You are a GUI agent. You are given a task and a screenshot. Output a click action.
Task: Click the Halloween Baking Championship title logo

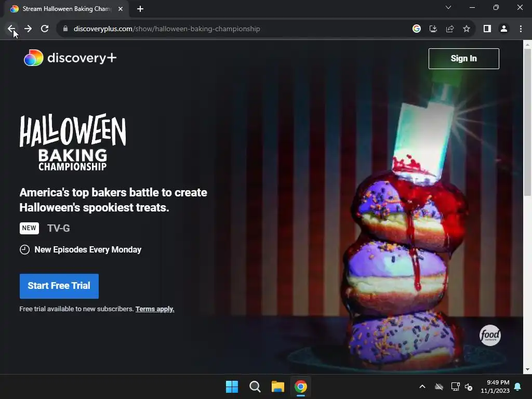(73, 142)
